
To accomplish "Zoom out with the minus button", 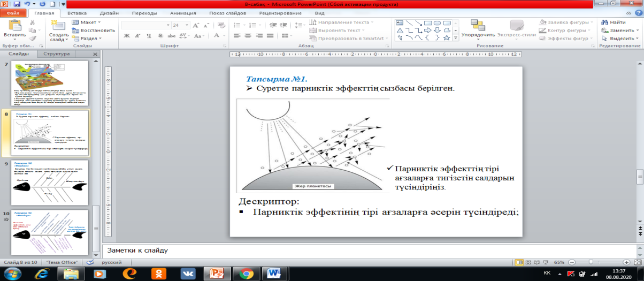I will [x=571, y=262].
